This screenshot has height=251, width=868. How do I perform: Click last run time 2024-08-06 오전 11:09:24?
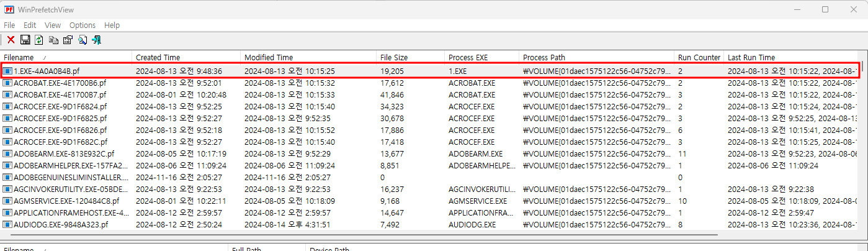773,165
